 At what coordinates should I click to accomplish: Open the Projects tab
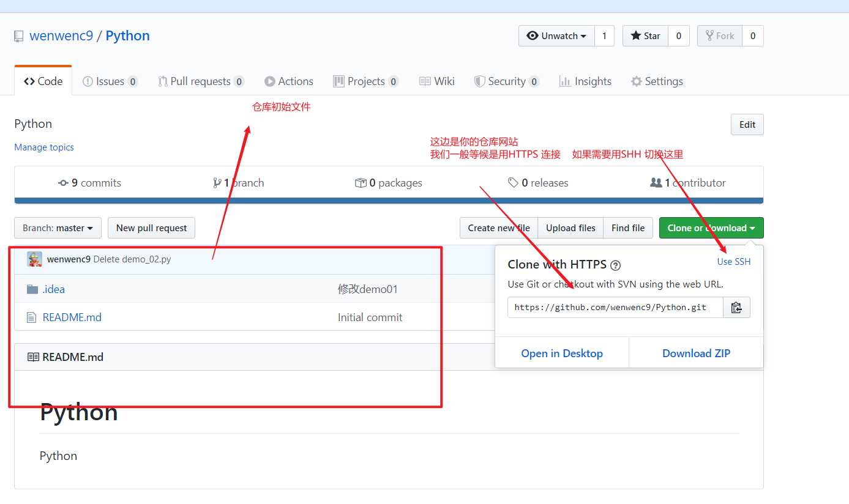(365, 81)
